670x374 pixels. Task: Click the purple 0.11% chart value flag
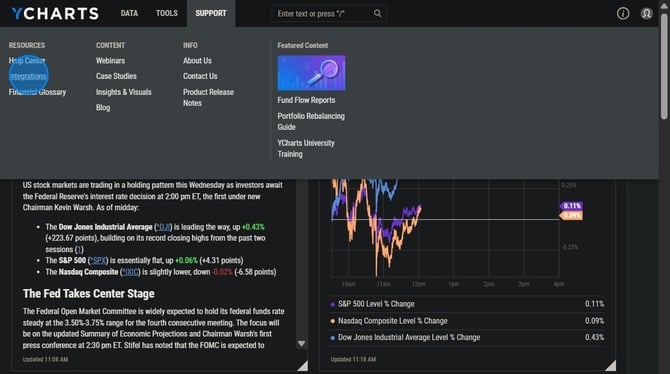(571, 206)
